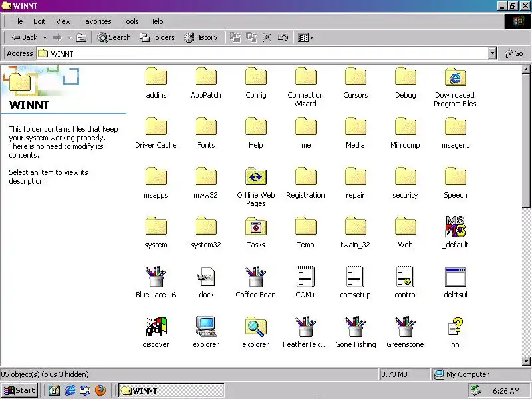Click the scrollbar up arrow
Screen dimensions: 532x399
526,70
